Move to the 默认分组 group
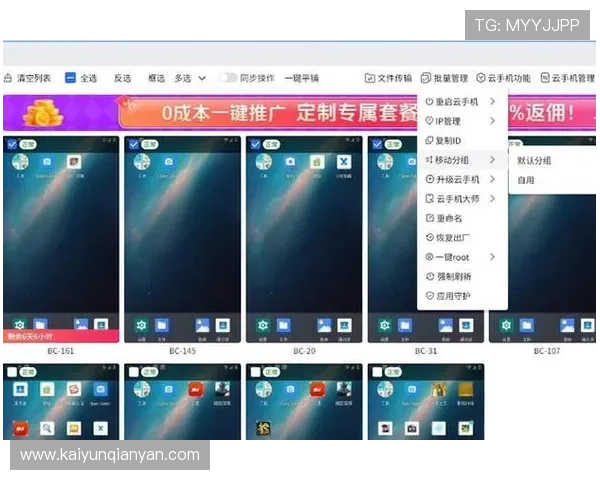 (x=534, y=160)
